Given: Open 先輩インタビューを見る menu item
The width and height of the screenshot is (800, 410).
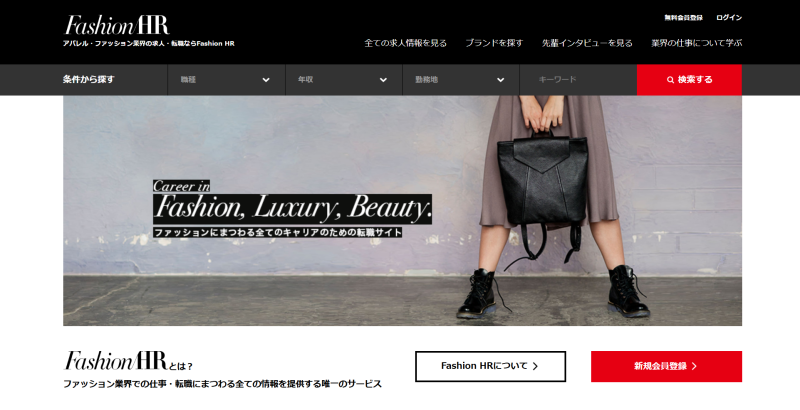Looking at the screenshot, I should 587,43.
